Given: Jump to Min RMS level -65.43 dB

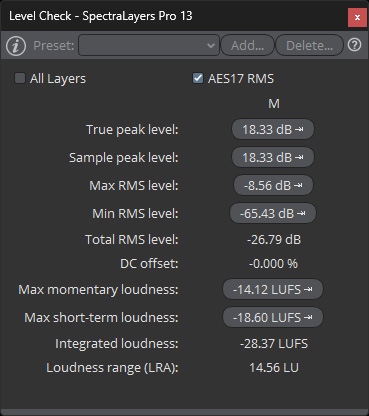Looking at the screenshot, I should click(273, 213).
